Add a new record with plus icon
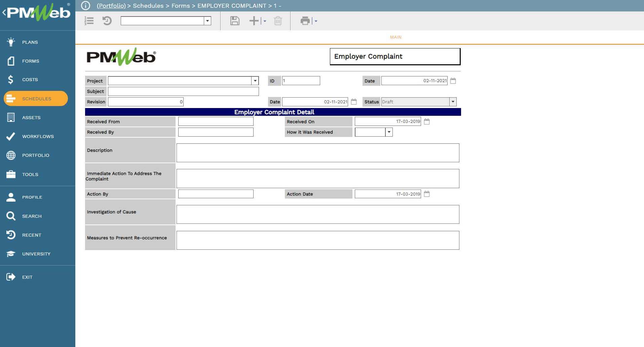This screenshot has height=347, width=644. point(254,21)
